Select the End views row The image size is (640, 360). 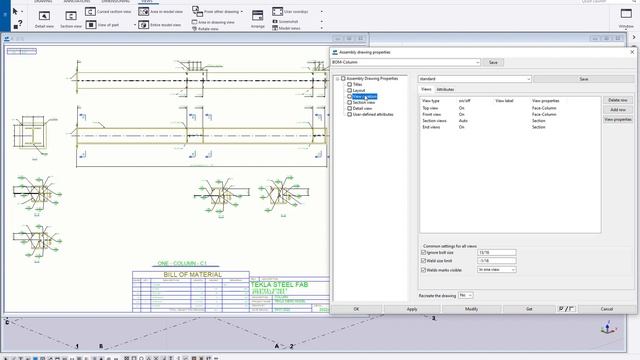click(510, 127)
